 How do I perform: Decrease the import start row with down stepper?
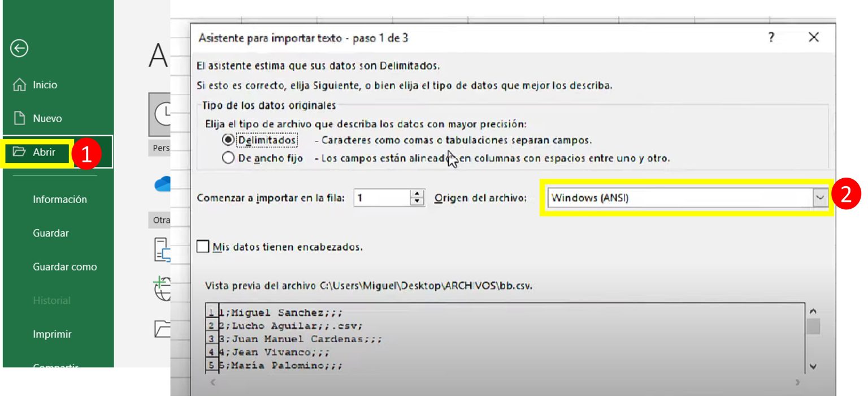click(416, 201)
